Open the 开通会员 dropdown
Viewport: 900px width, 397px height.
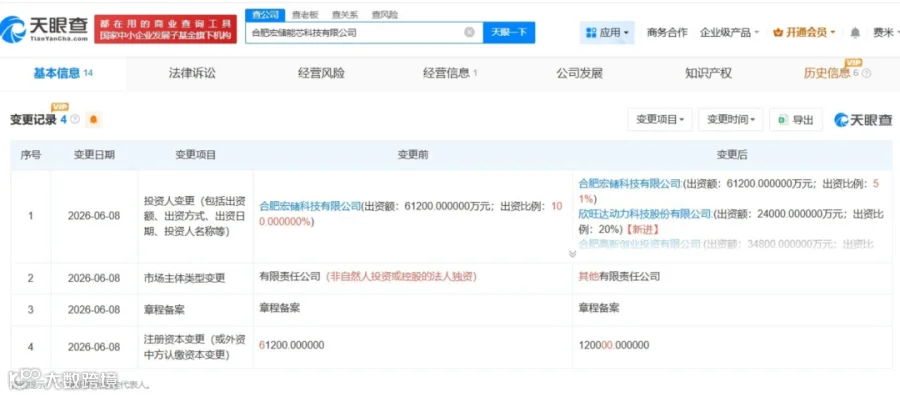[x=804, y=33]
